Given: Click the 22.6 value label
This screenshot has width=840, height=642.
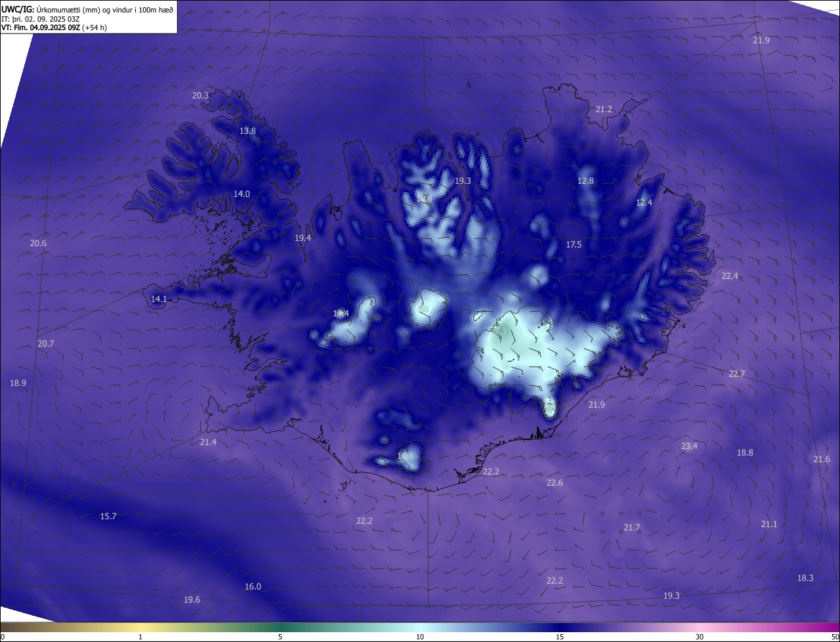Looking at the screenshot, I should (555, 483).
